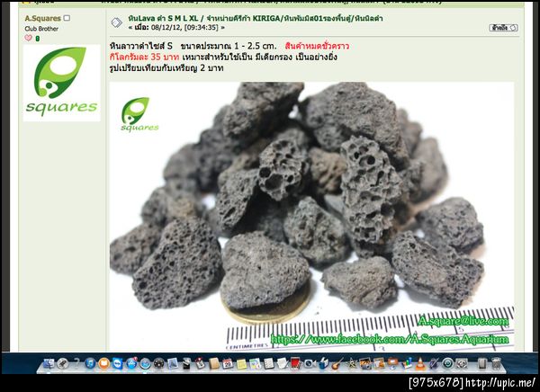Viewport: 540px width, 392px height.
Task: Click the online status icon beside A.Squares
Action: tap(67, 18)
